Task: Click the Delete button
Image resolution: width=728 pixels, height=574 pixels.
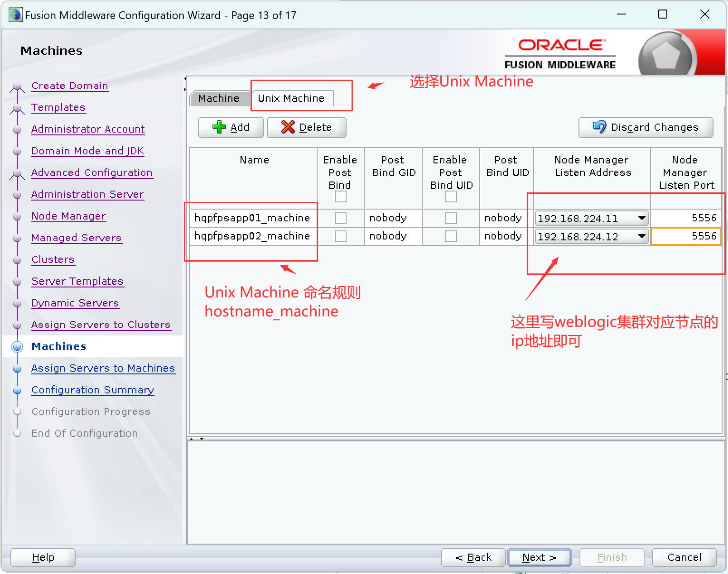Action: pyautogui.click(x=307, y=127)
